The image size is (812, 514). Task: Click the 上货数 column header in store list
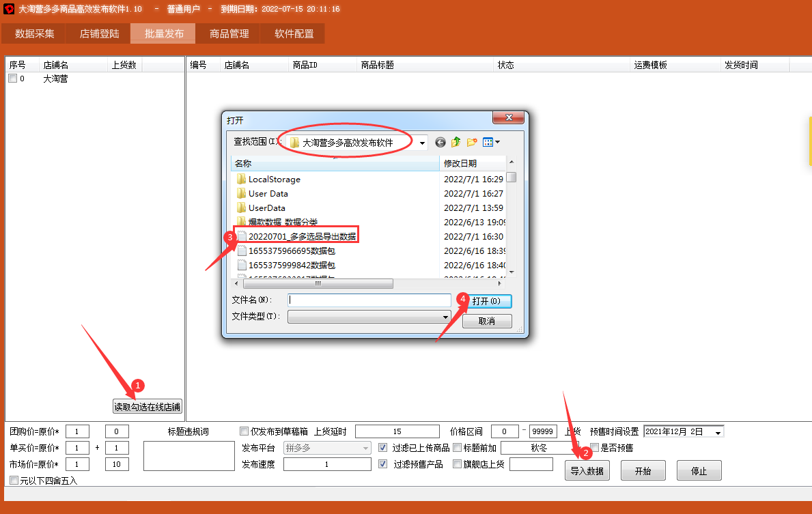coord(124,66)
